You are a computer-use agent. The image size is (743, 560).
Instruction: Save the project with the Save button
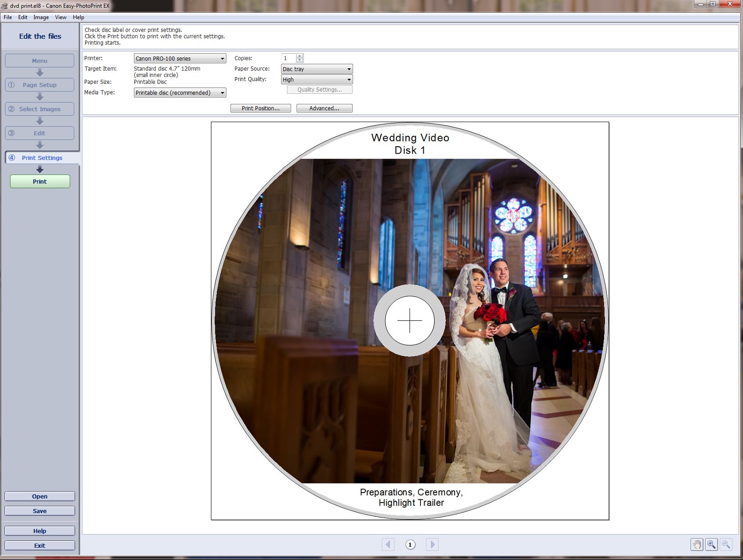point(40,510)
